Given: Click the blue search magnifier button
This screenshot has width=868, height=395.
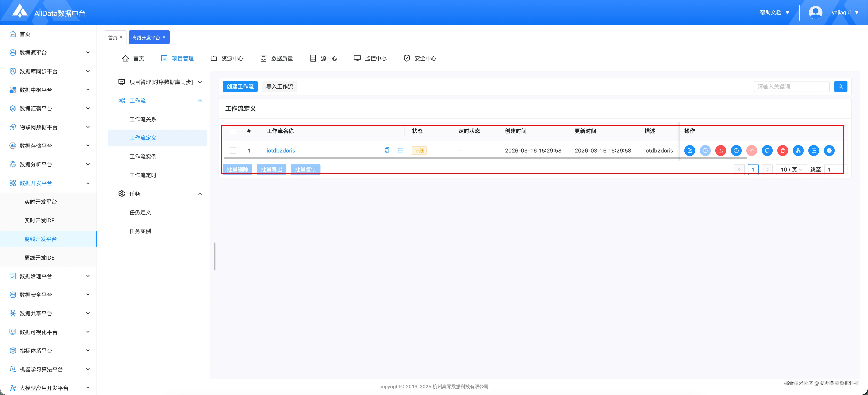Looking at the screenshot, I should click(840, 87).
